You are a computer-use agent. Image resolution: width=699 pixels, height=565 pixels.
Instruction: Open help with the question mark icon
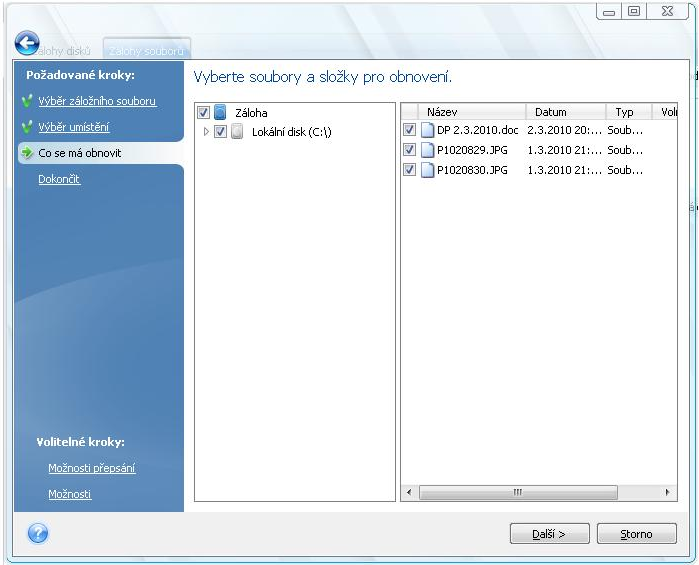pyautogui.click(x=38, y=533)
